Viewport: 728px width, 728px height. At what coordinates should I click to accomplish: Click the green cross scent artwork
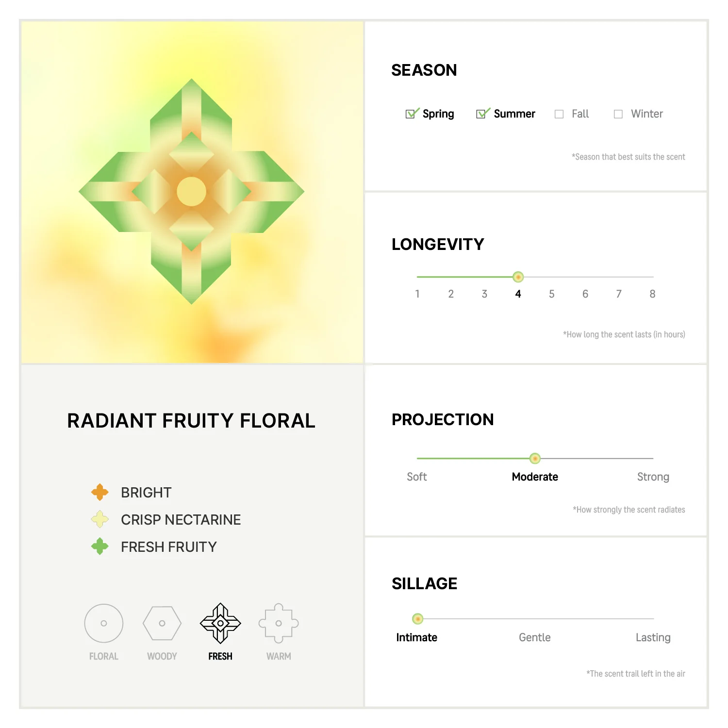[192, 192]
